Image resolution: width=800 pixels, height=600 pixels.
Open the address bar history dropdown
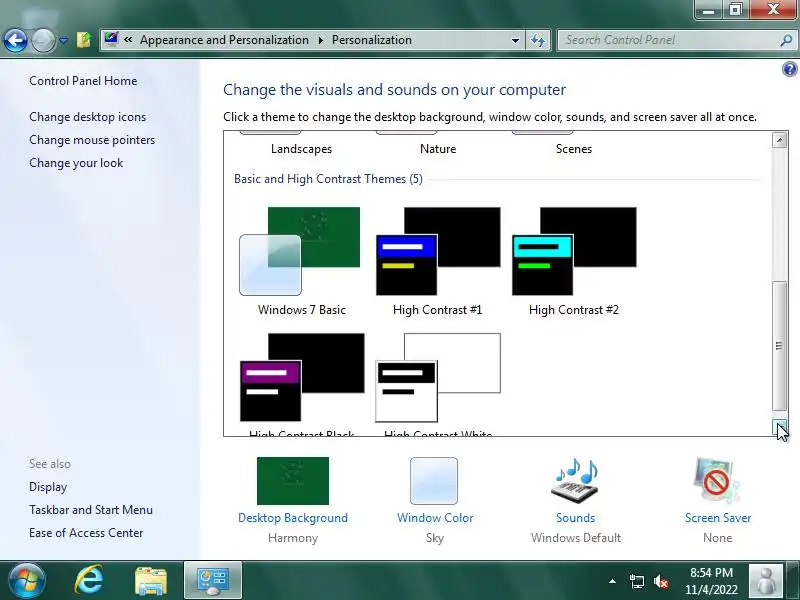515,40
